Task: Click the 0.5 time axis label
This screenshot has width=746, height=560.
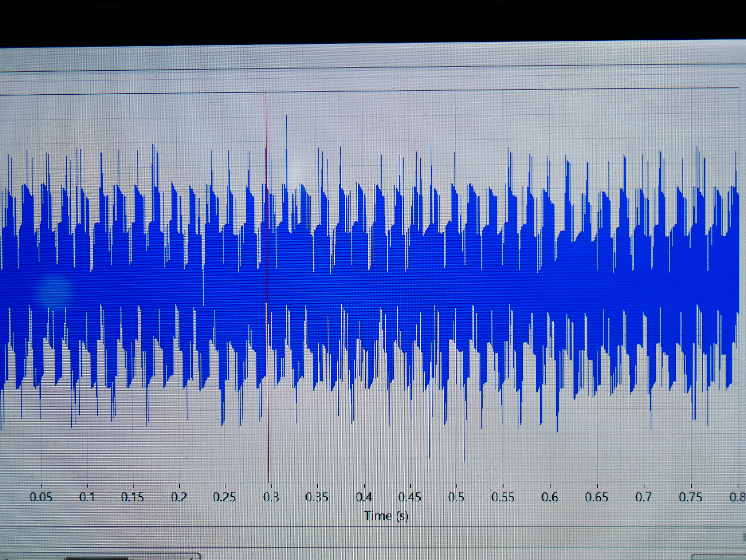Action: [x=456, y=497]
